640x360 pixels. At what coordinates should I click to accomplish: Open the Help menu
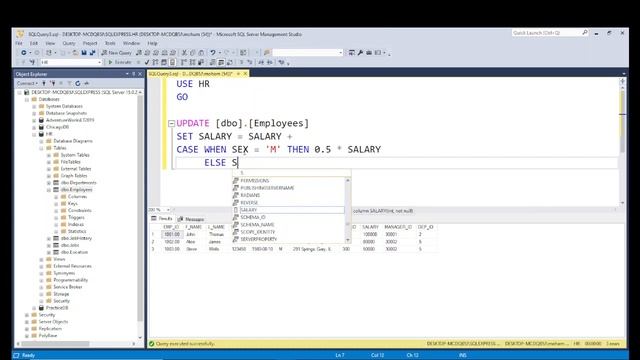click(x=152, y=43)
